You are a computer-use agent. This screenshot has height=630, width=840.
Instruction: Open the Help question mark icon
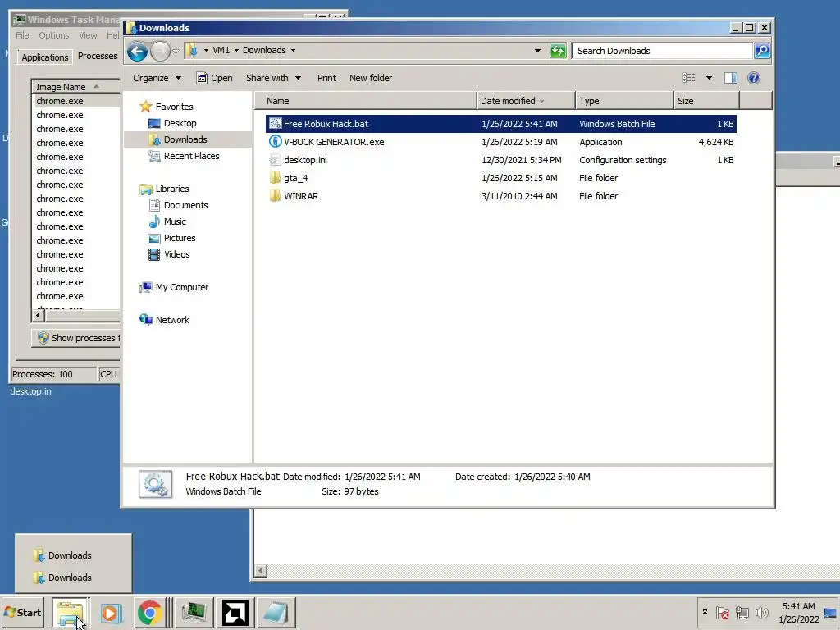pos(753,78)
